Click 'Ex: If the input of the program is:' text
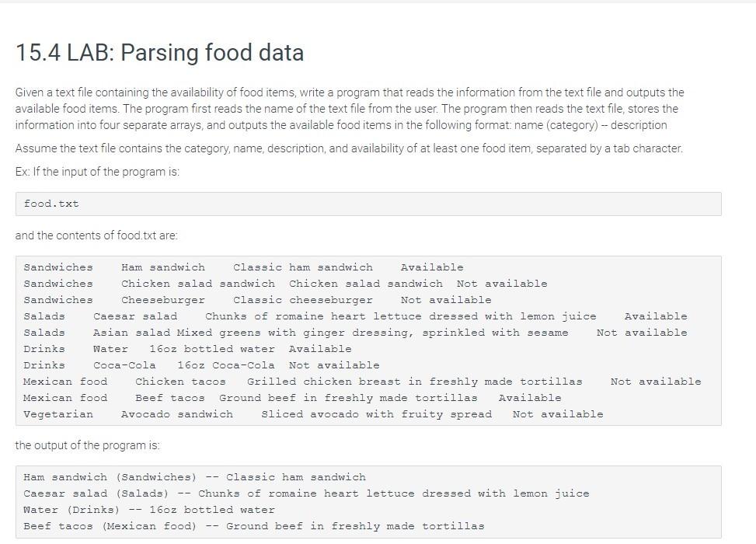This screenshot has width=756, height=544. click(97, 173)
